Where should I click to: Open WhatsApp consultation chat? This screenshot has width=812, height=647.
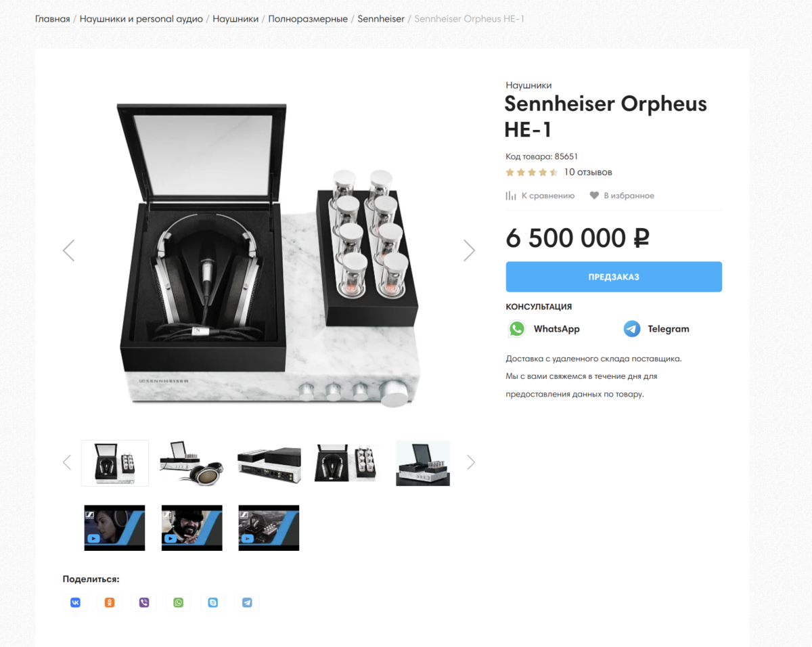(x=544, y=329)
